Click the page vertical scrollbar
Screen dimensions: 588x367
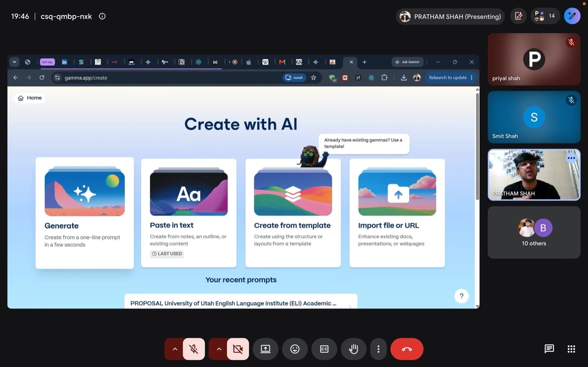(x=477, y=146)
